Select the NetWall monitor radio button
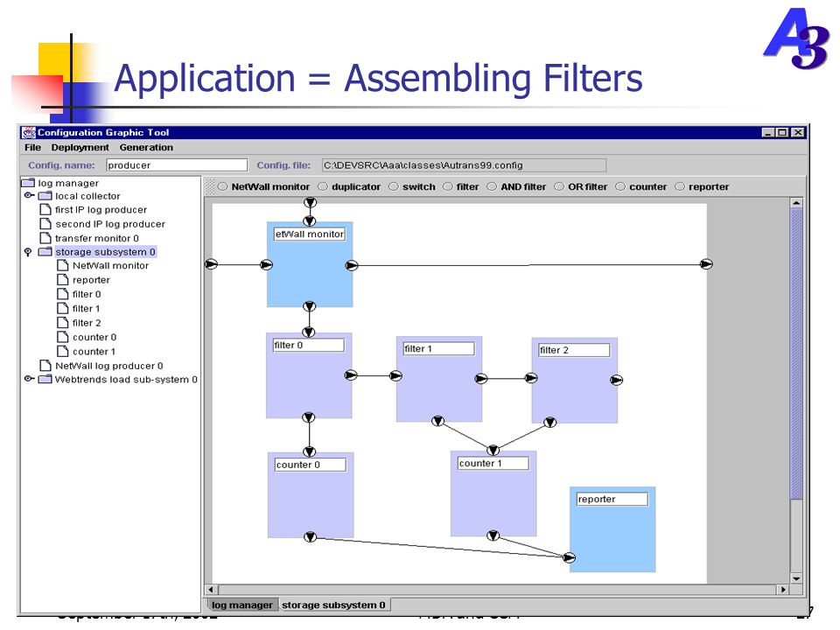Image resolution: width=840 pixels, height=630 pixels. click(x=223, y=186)
